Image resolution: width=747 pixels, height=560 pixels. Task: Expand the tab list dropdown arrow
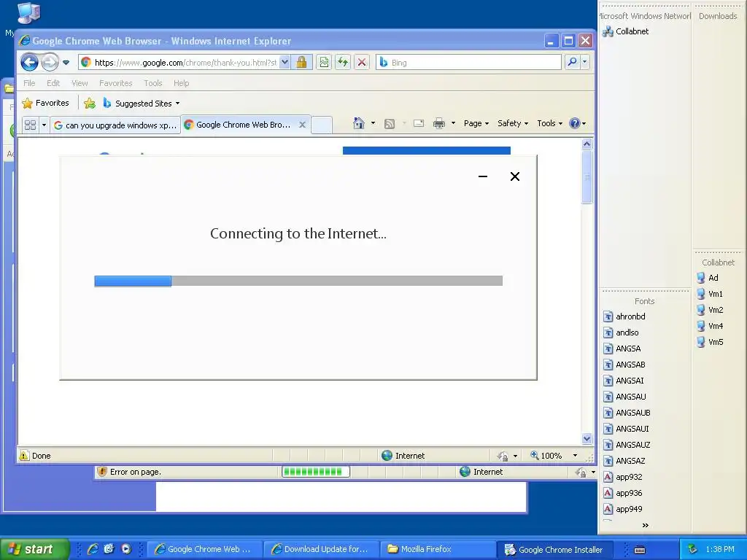pos(44,125)
